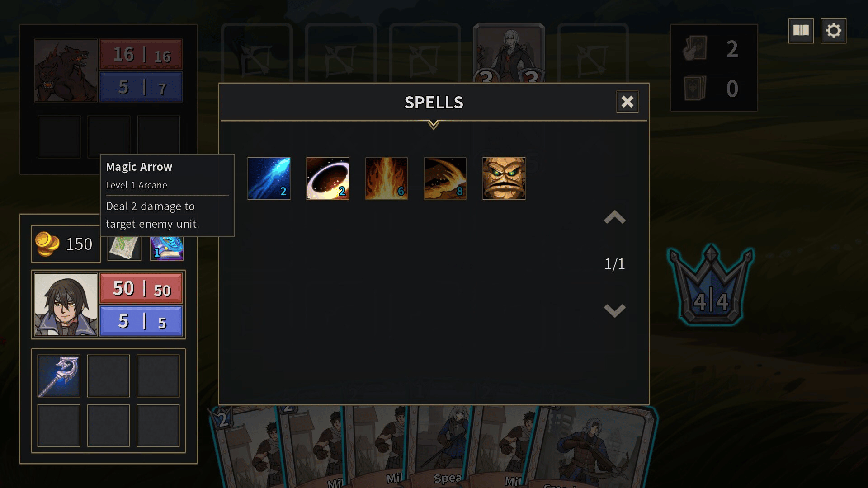The width and height of the screenshot is (868, 488).
Task: Click the equipped magic staff item
Action: (59, 375)
